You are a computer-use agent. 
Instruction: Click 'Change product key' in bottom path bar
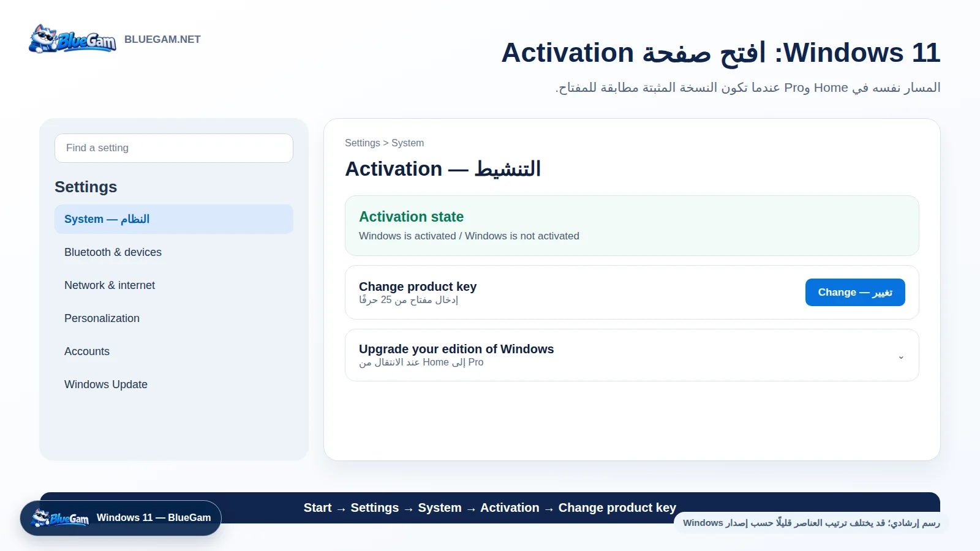617,508
